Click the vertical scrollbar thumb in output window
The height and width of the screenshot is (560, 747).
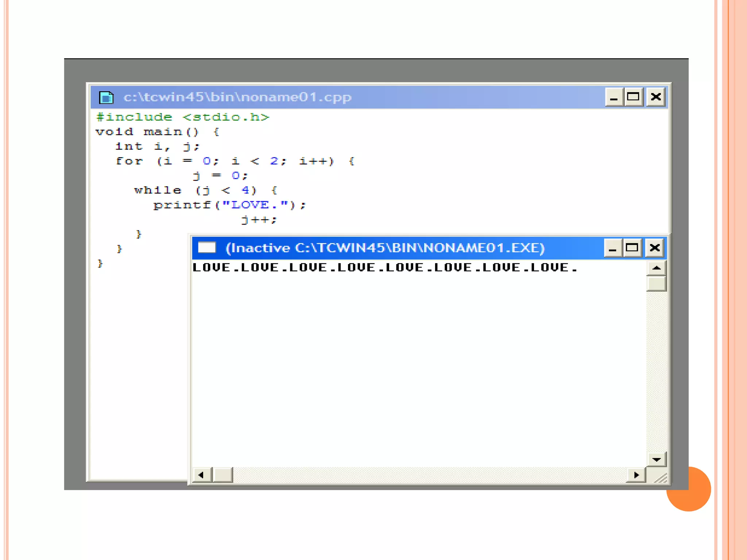coord(656,284)
